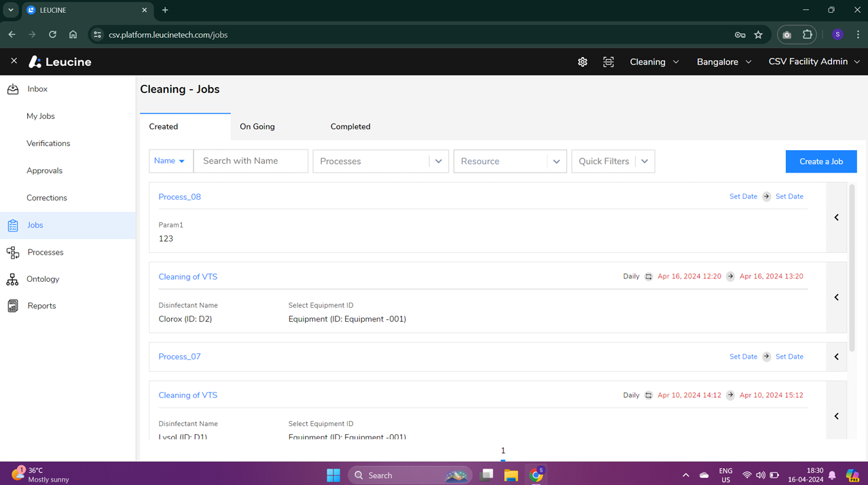Expand side chevron on Process_08 card
The height and width of the screenshot is (485, 868).
click(x=837, y=217)
